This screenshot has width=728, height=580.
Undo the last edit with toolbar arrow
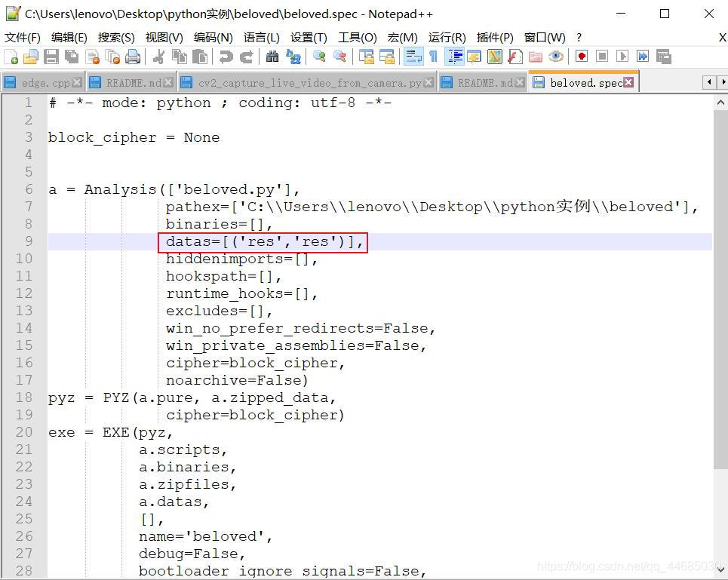(x=226, y=57)
